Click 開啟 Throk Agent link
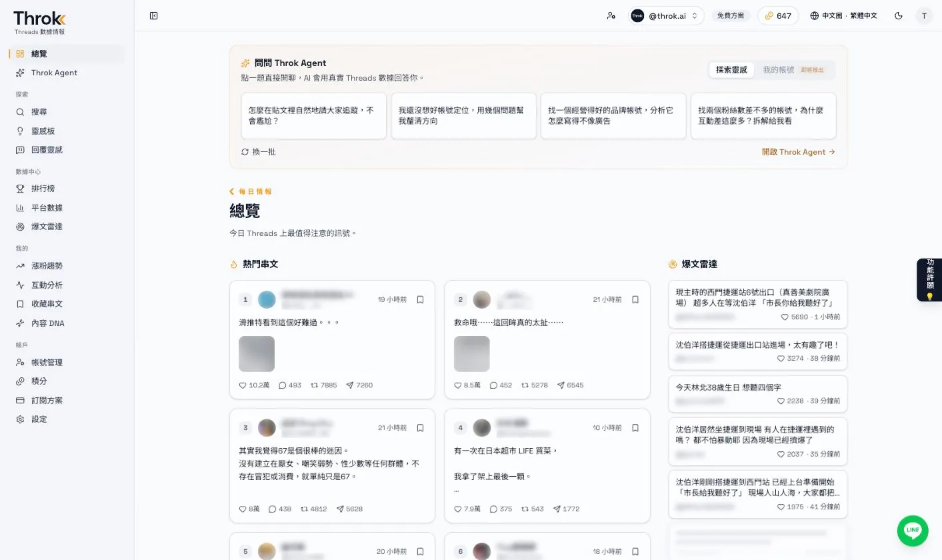The width and height of the screenshot is (942, 560). 799,152
